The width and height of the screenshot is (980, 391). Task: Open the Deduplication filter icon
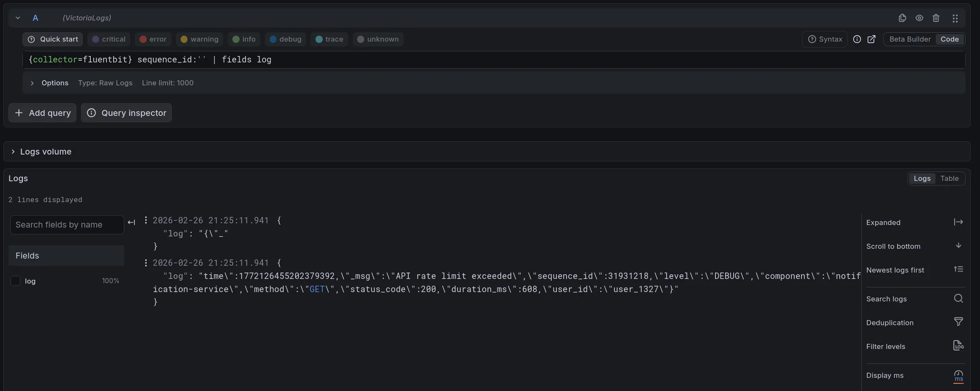pyautogui.click(x=958, y=322)
